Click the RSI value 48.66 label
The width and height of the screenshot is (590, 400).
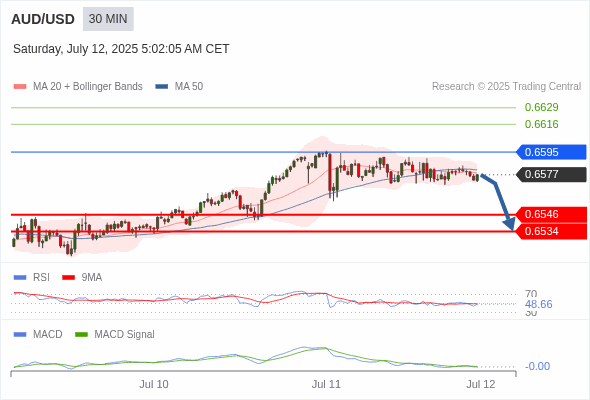538,304
